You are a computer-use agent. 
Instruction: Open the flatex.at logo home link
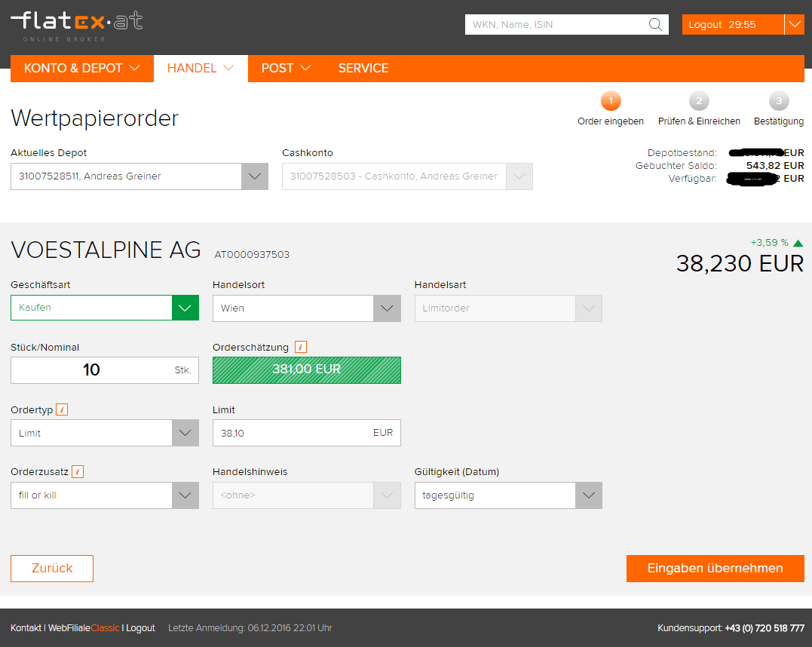(77, 26)
